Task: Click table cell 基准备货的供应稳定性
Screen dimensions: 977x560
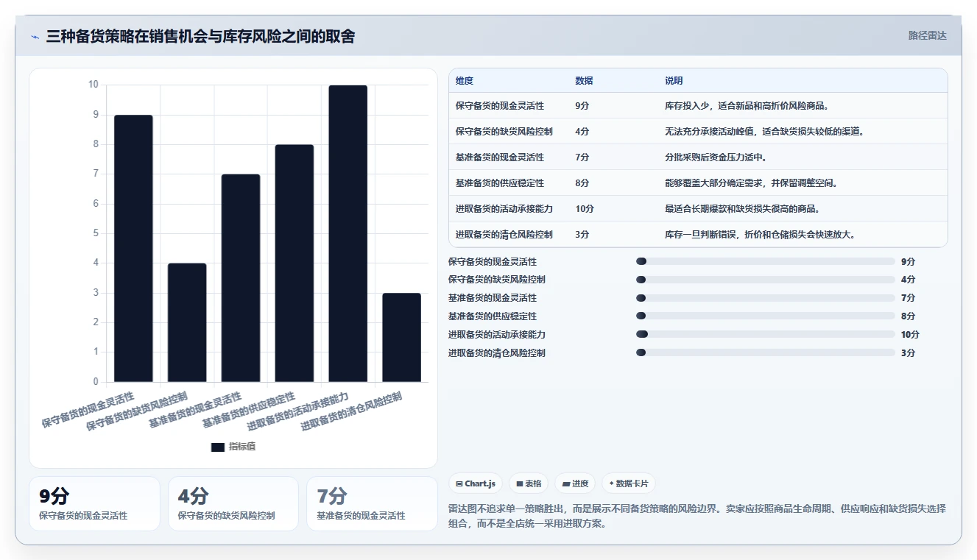Action: tap(500, 183)
